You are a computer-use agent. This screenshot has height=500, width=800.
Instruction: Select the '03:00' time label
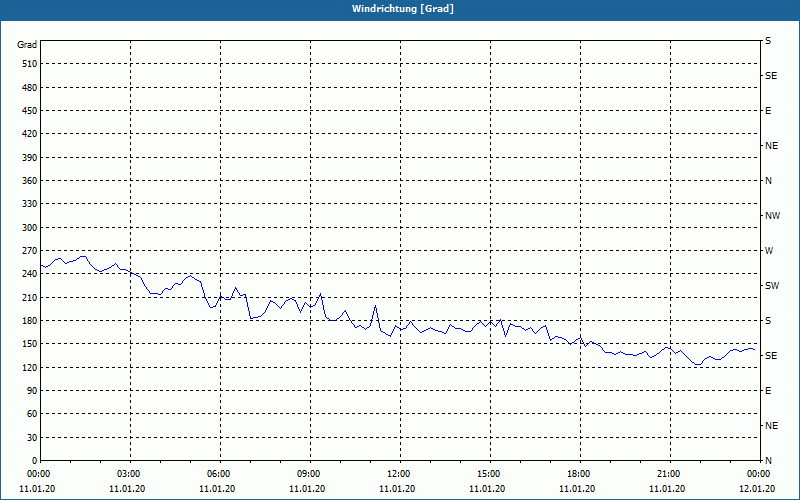point(129,474)
